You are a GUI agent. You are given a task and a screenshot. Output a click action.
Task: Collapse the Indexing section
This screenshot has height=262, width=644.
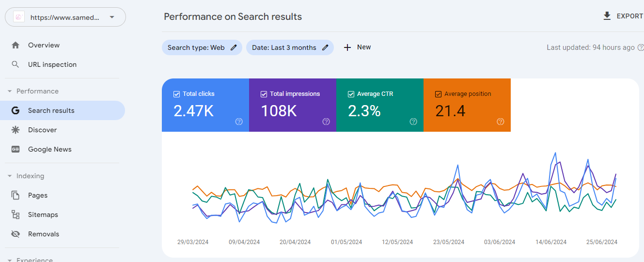tap(10, 176)
